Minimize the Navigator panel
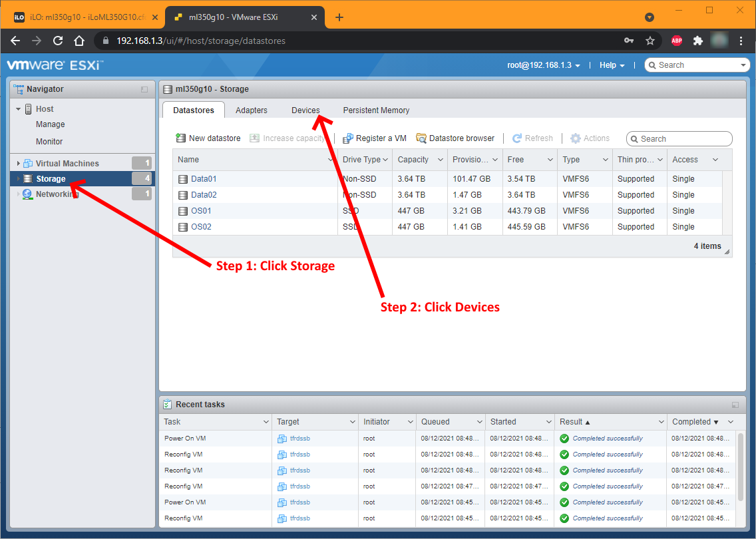Screen dimensions: 756x539 tap(144, 89)
